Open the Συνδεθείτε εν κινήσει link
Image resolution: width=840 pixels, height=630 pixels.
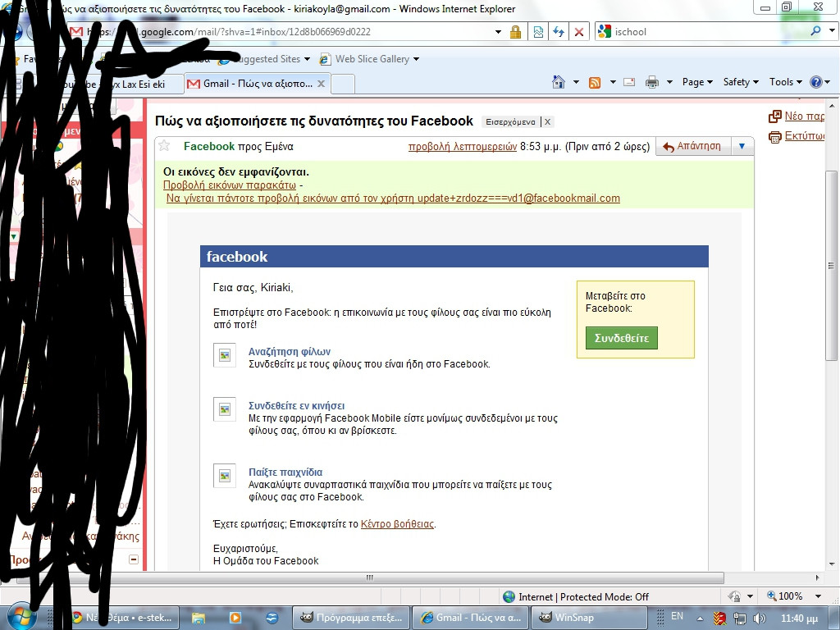[x=296, y=405]
